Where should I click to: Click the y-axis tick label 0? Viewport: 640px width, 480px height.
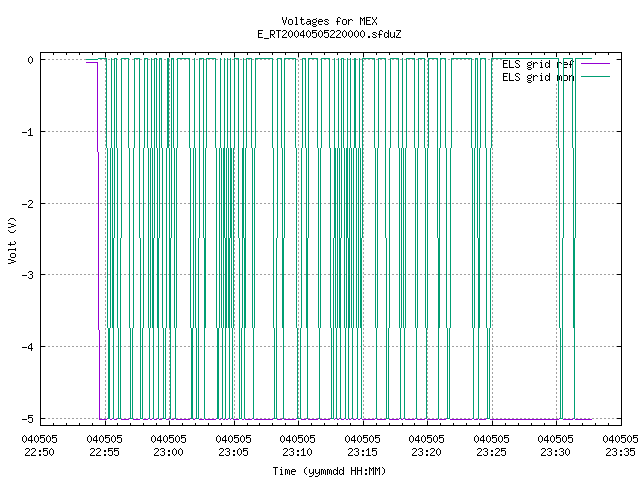(31, 60)
